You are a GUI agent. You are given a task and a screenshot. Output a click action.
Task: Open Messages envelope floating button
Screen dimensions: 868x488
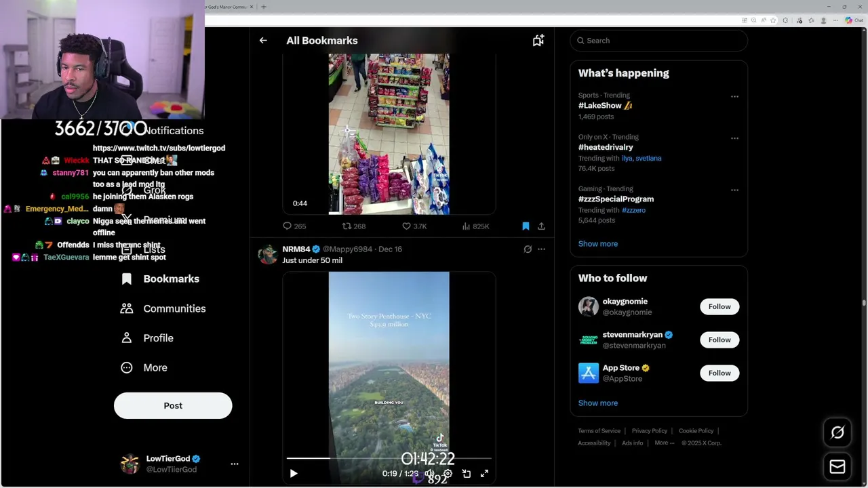tap(837, 467)
